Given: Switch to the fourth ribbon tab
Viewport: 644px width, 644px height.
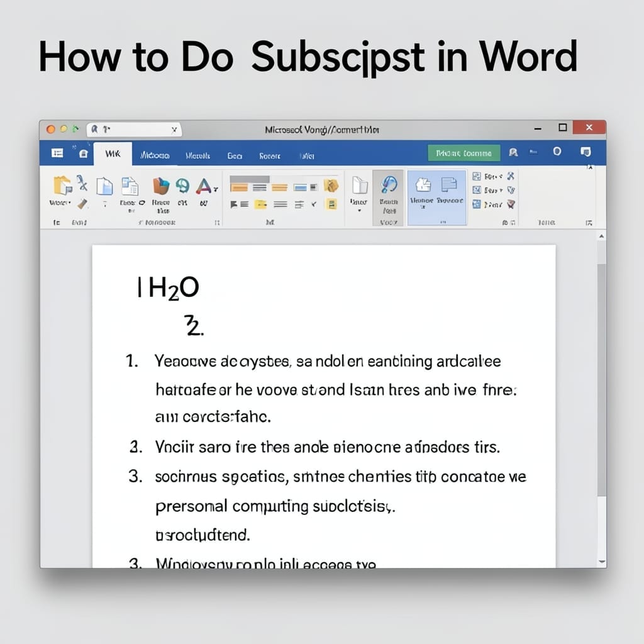Looking at the screenshot, I should [235, 156].
